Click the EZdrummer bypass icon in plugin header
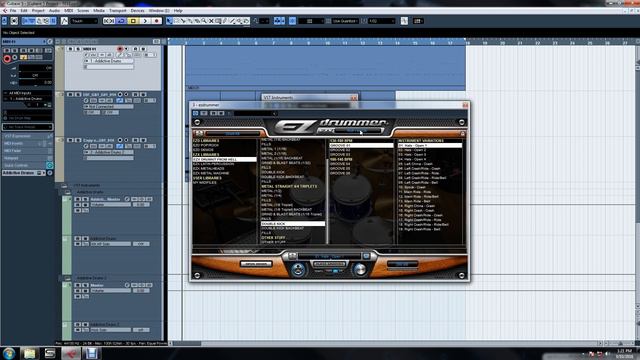 click(196, 113)
